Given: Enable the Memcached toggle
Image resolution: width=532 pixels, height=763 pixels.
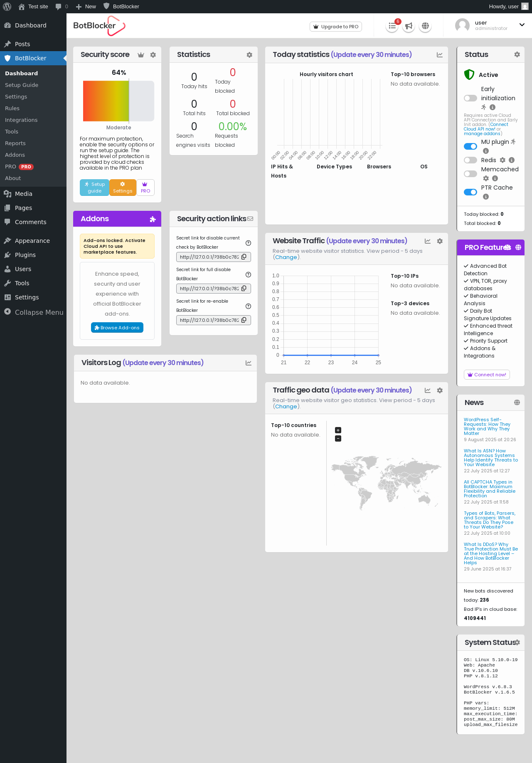Looking at the screenshot, I should pos(470,174).
